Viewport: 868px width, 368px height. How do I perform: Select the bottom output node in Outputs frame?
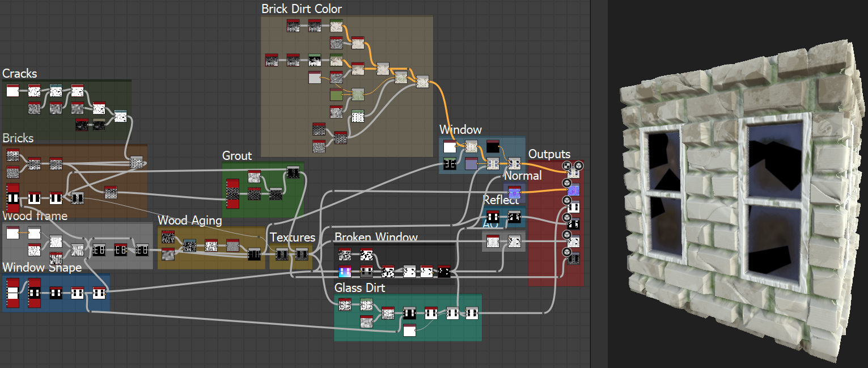[574, 259]
